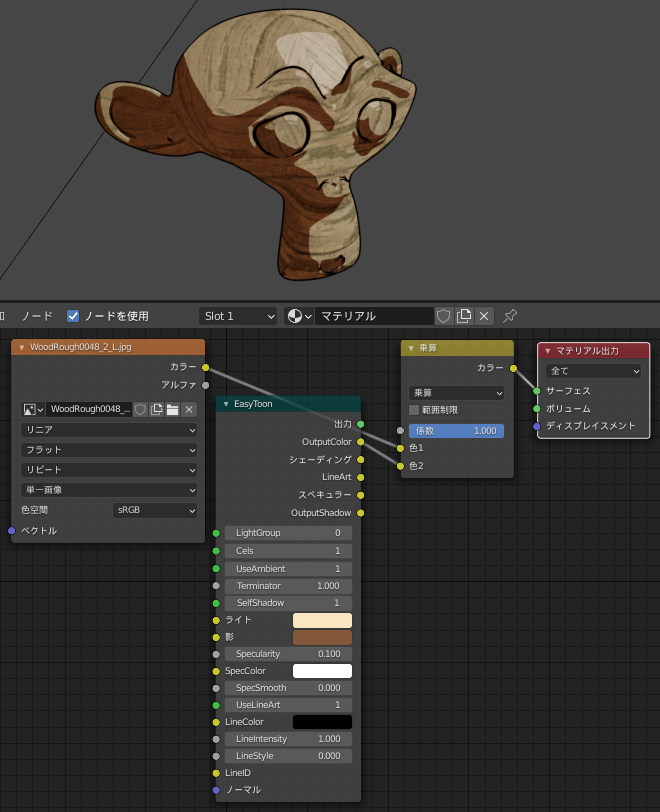Unlink the material with the X icon
660x812 pixels.
484,316
